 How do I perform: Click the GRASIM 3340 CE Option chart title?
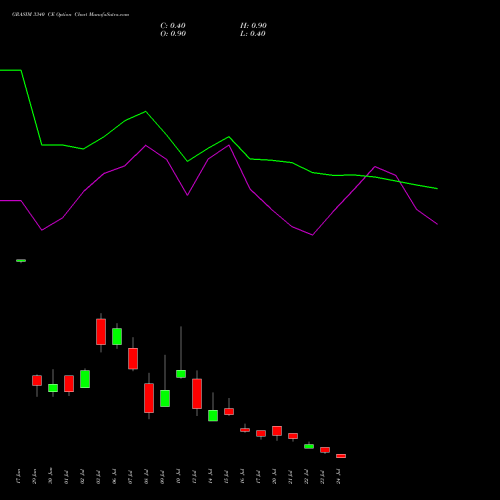tap(70, 15)
